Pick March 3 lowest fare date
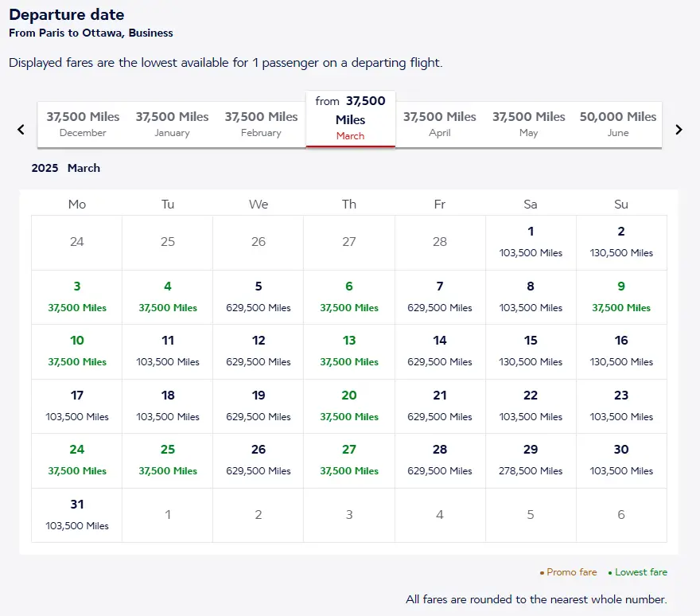 pyautogui.click(x=77, y=296)
